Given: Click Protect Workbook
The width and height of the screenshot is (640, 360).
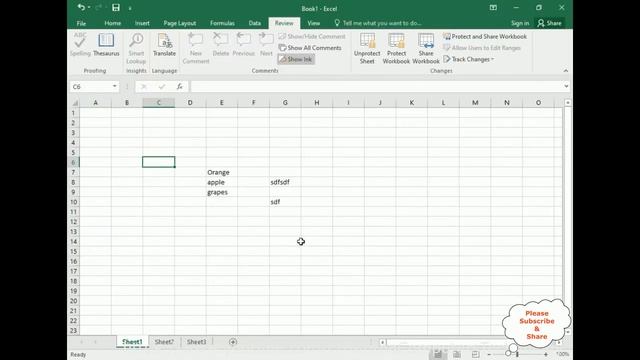Looking at the screenshot, I should [396, 48].
